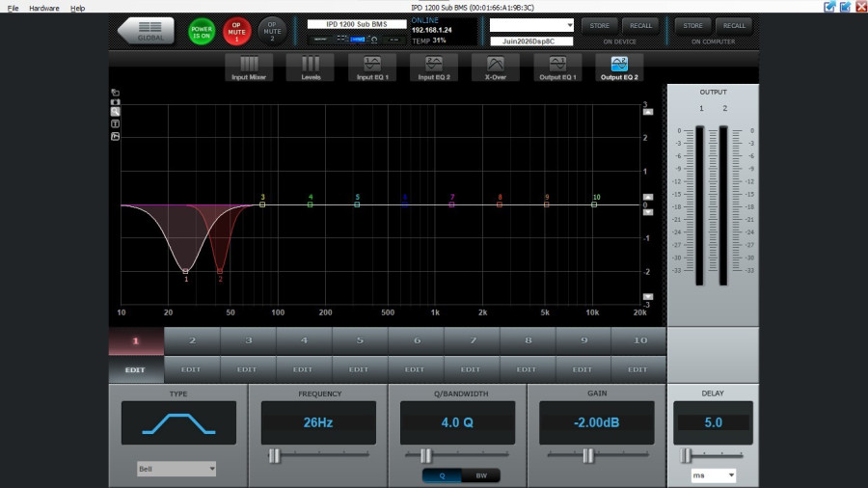Select EQ node 8 on the graph

[x=500, y=204]
